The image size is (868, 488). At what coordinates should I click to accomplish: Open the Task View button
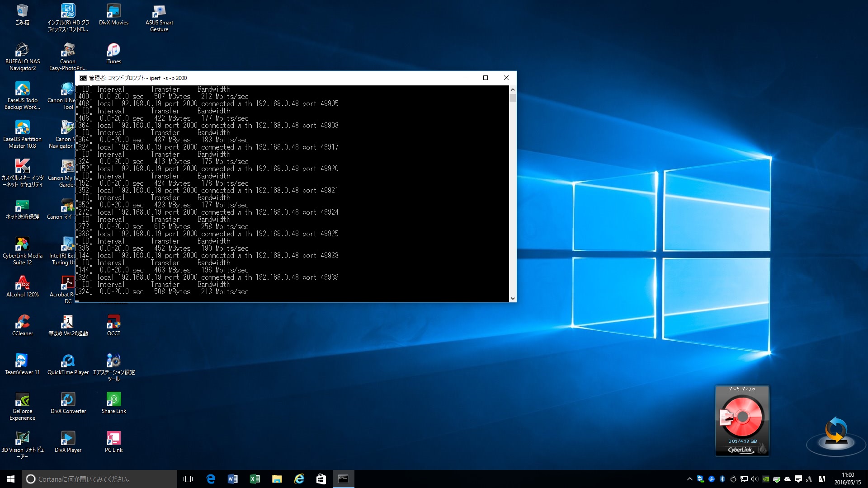(x=188, y=479)
